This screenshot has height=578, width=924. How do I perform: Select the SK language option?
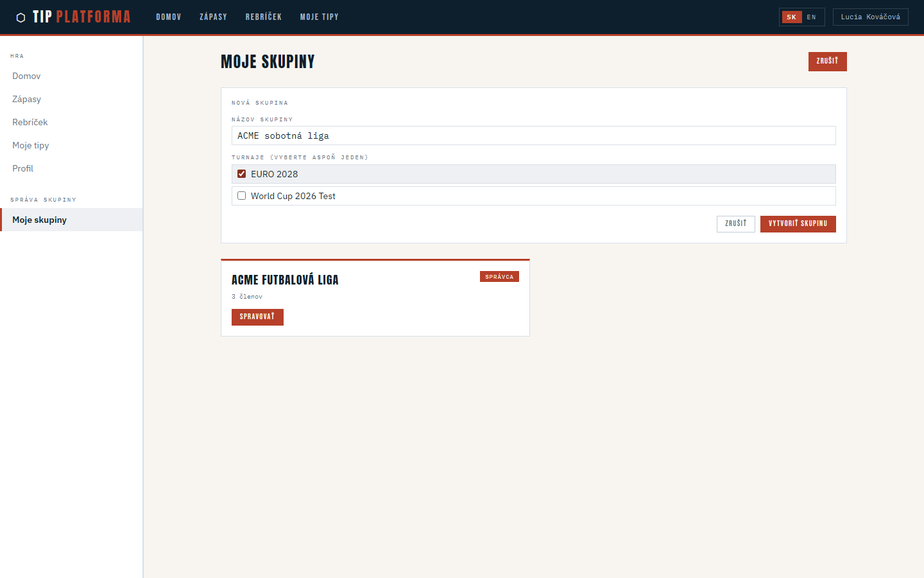tap(792, 17)
